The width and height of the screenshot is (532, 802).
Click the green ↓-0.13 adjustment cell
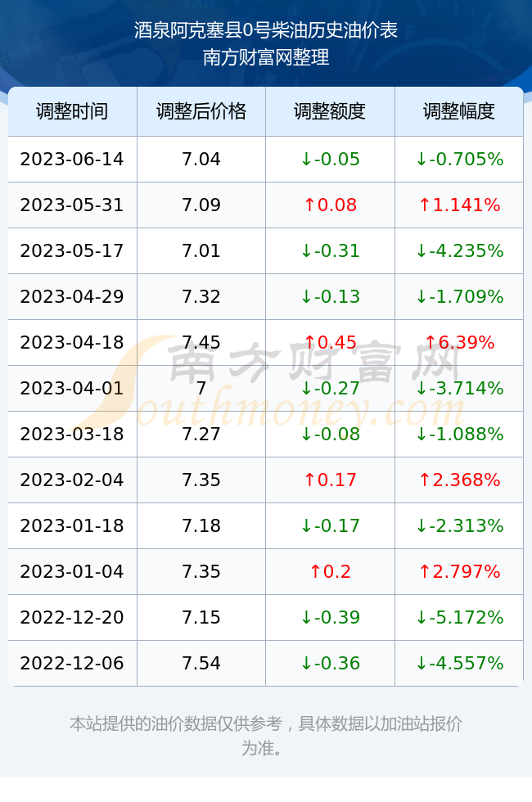coord(330,296)
